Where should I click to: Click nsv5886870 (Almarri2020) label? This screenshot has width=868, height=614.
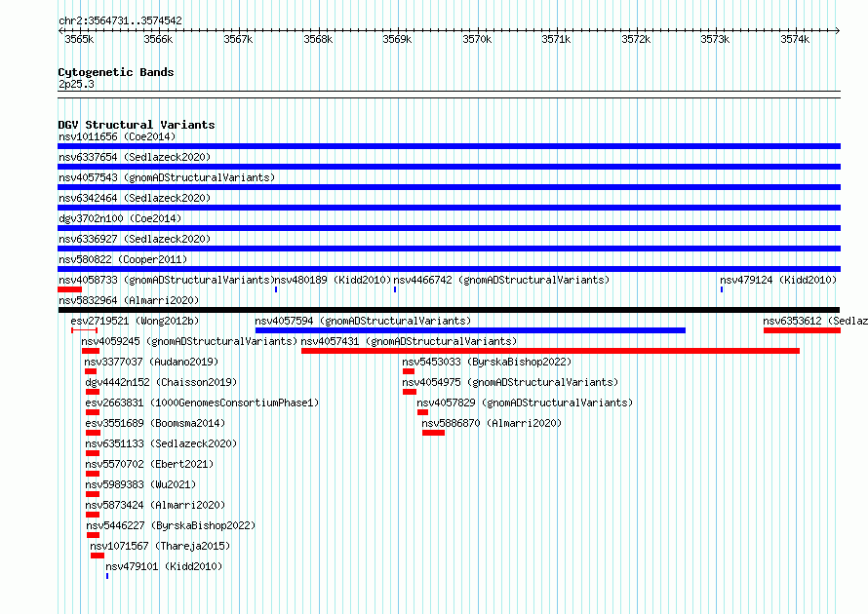tap(492, 423)
